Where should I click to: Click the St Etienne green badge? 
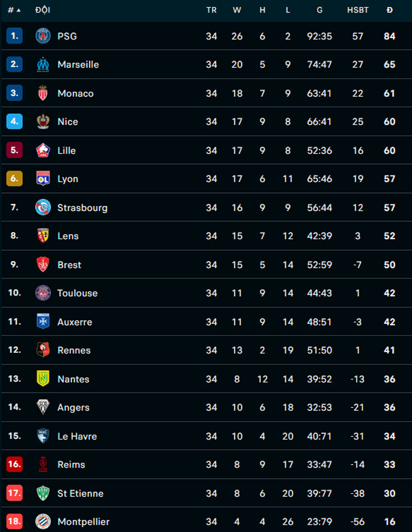[43, 493]
